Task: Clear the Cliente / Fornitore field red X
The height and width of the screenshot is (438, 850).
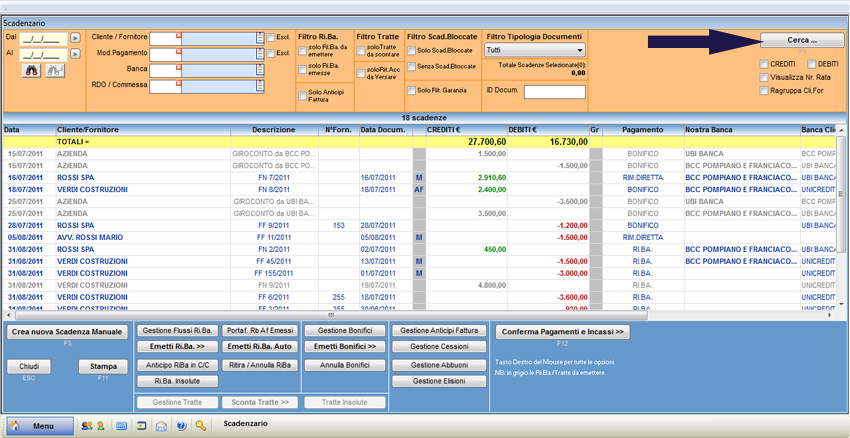Action: click(x=179, y=35)
